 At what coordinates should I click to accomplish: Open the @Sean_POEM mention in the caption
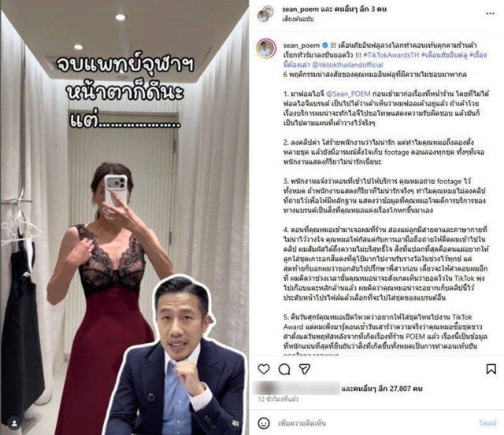coord(348,94)
